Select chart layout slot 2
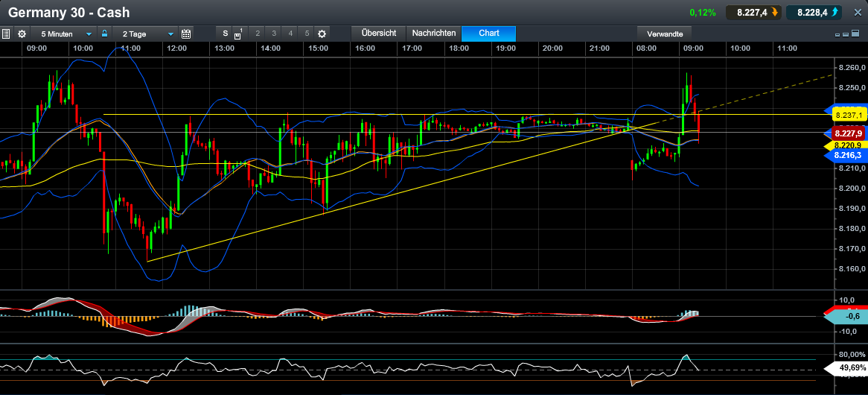 click(258, 34)
